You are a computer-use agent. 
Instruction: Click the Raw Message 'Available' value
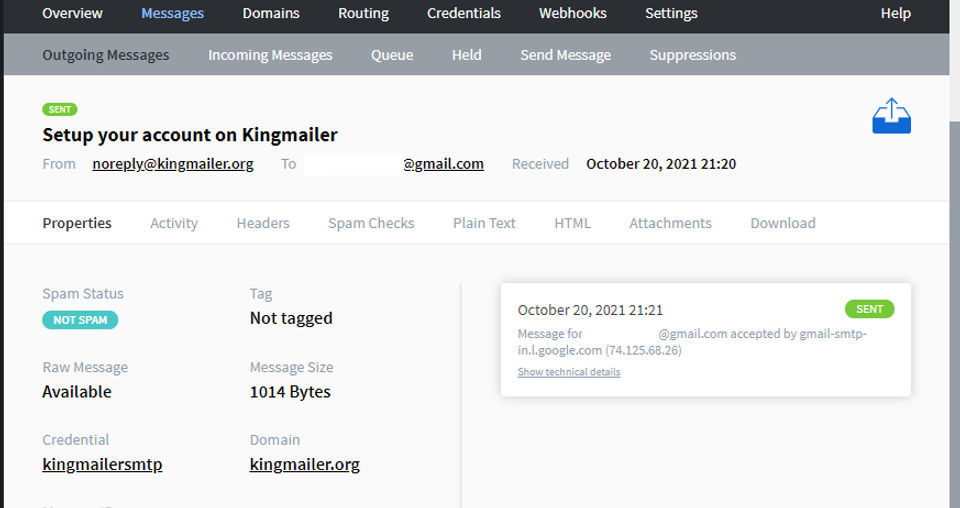(x=77, y=392)
